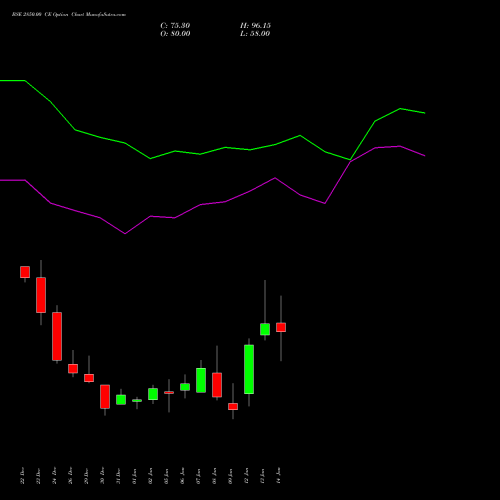The height and width of the screenshot is (500, 500).
Task: Click the green candle above 13 Jan
Action: (x=265, y=329)
